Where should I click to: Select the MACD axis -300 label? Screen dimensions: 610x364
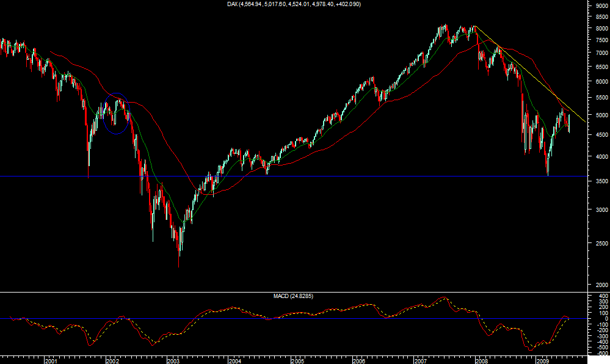tap(602, 336)
